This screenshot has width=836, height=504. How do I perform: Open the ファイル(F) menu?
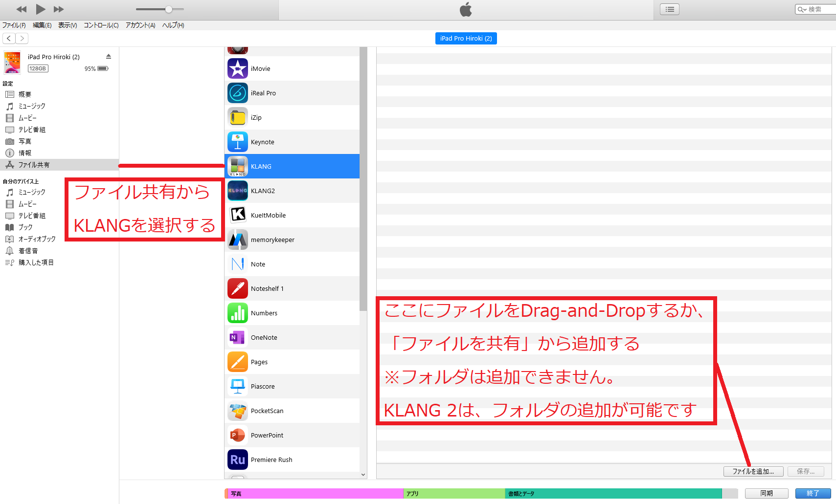coord(14,25)
